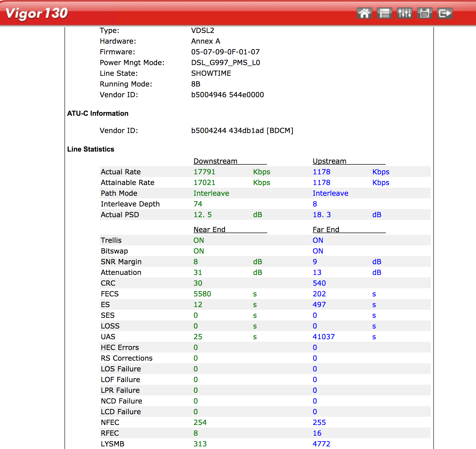Open the sliders settings icon
476x449 pixels.
(404, 13)
